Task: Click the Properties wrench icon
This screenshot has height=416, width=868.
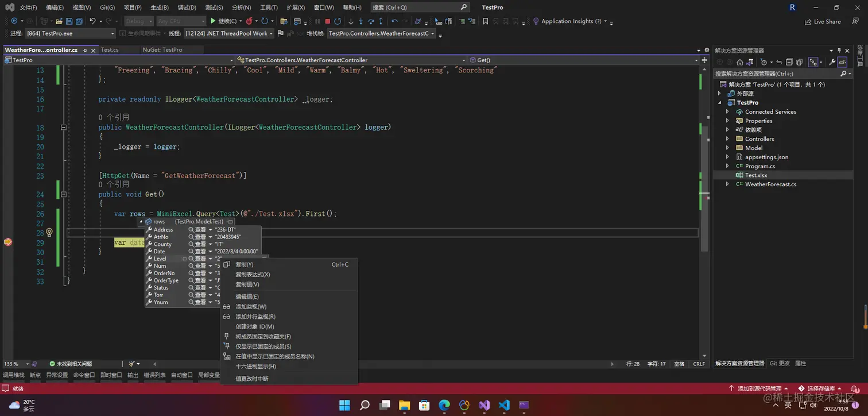Action: point(832,62)
